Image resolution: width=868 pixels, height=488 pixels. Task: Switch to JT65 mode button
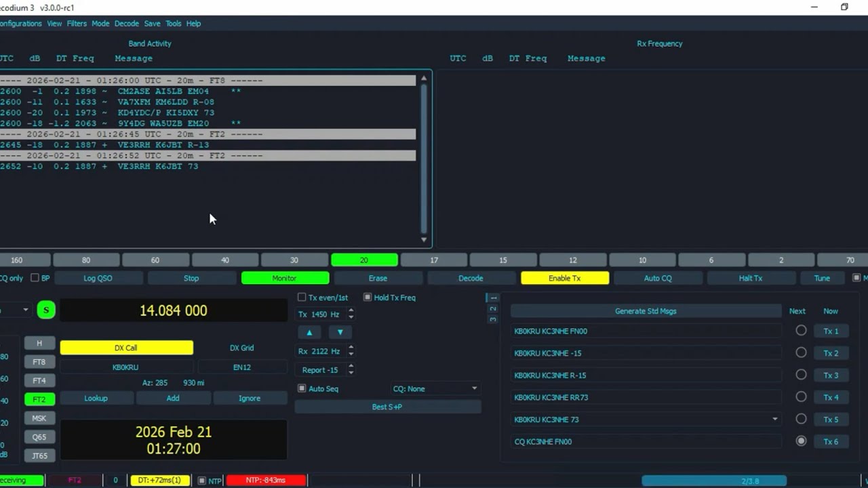[39, 455]
